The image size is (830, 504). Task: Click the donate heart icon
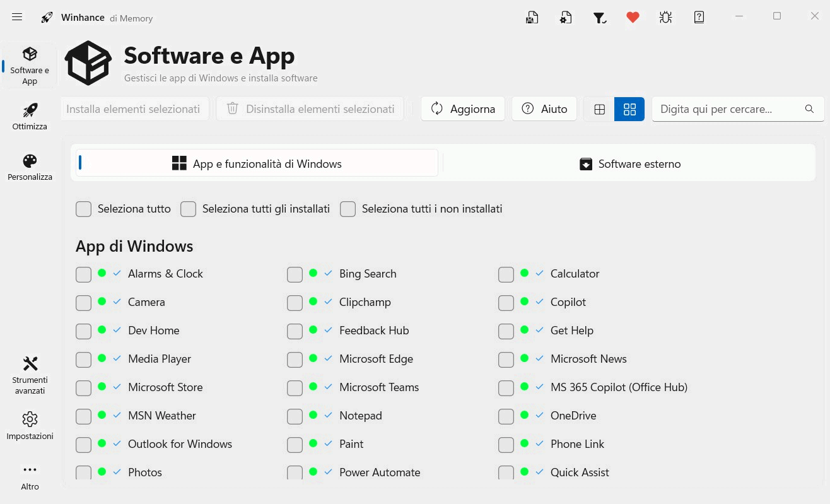(633, 17)
